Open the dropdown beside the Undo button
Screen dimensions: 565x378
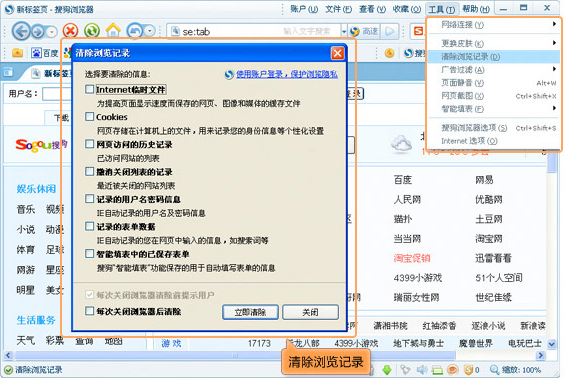[x=150, y=31]
